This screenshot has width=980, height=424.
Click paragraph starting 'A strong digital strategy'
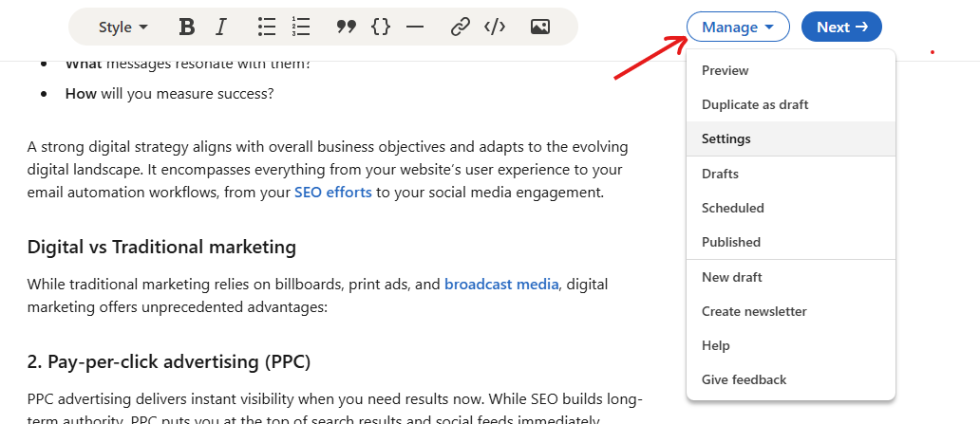click(328, 170)
